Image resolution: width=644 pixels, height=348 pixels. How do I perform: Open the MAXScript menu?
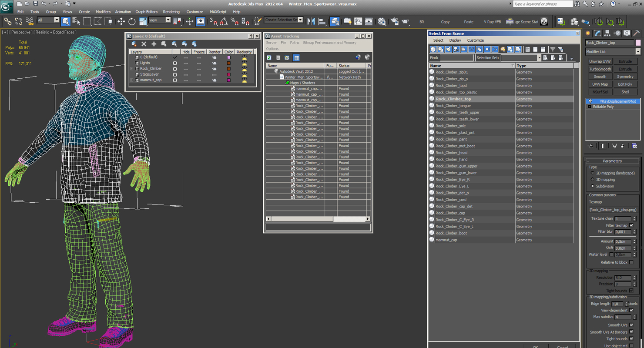[x=218, y=12]
